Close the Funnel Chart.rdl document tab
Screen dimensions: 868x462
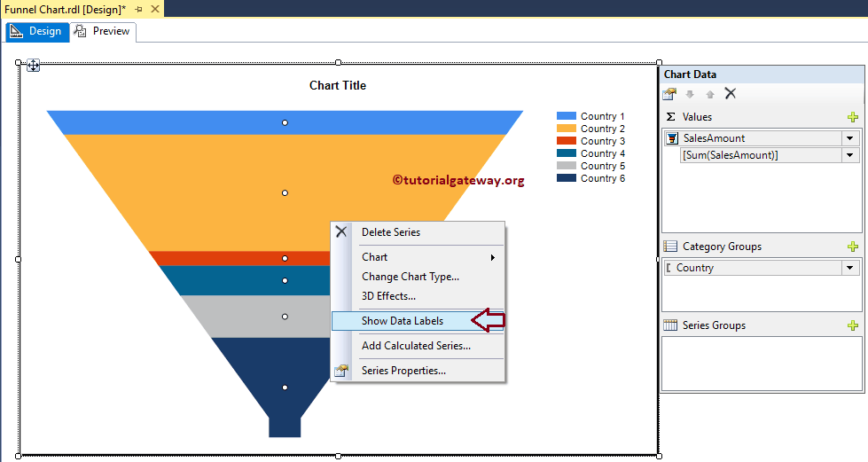pos(155,9)
